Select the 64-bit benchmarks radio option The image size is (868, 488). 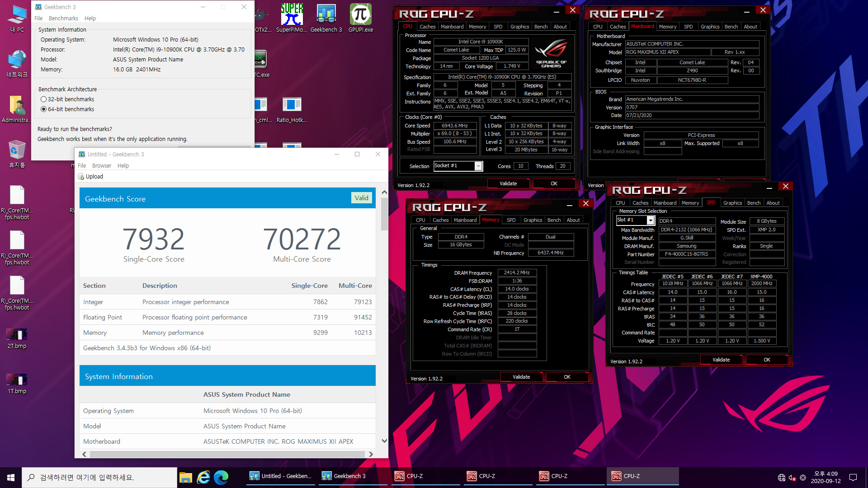point(67,109)
